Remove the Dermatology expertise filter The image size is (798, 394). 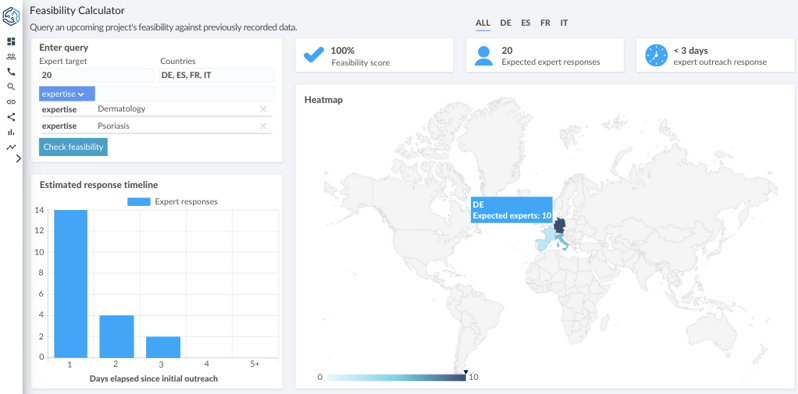(263, 109)
